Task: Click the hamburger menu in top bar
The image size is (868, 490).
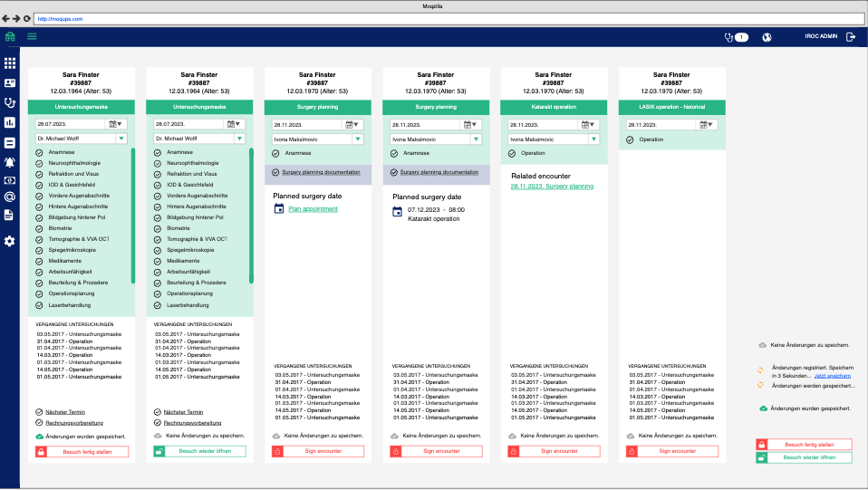Action: [x=32, y=37]
